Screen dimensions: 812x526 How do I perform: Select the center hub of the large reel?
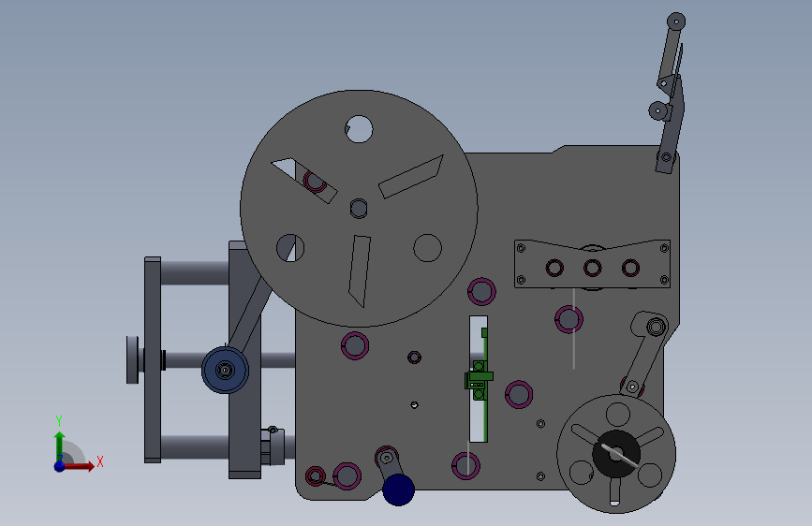(359, 209)
